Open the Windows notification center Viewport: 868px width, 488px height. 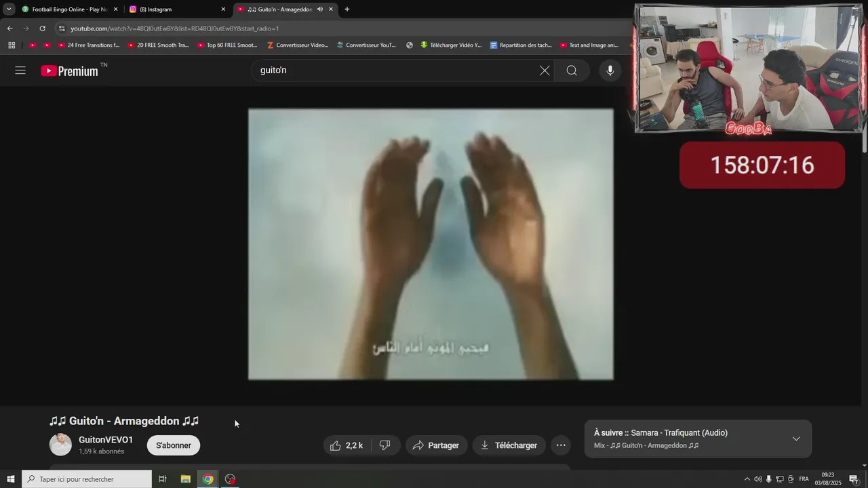pyautogui.click(x=854, y=479)
